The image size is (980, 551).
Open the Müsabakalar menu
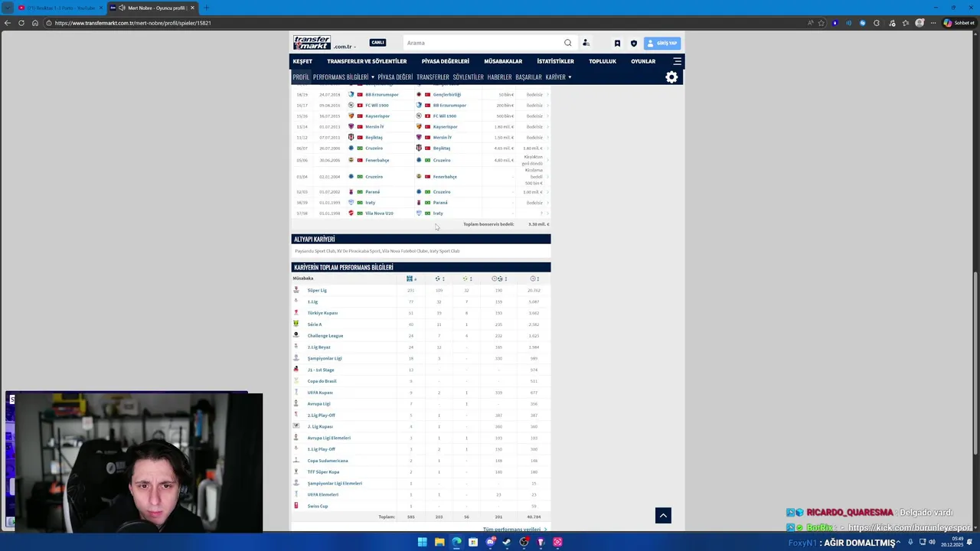tap(503, 61)
